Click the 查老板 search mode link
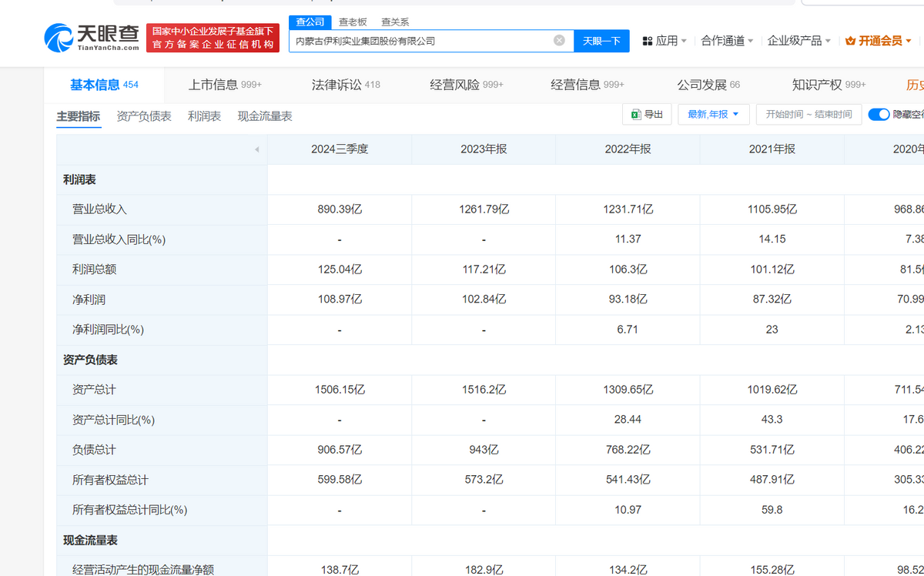 pyautogui.click(x=353, y=22)
